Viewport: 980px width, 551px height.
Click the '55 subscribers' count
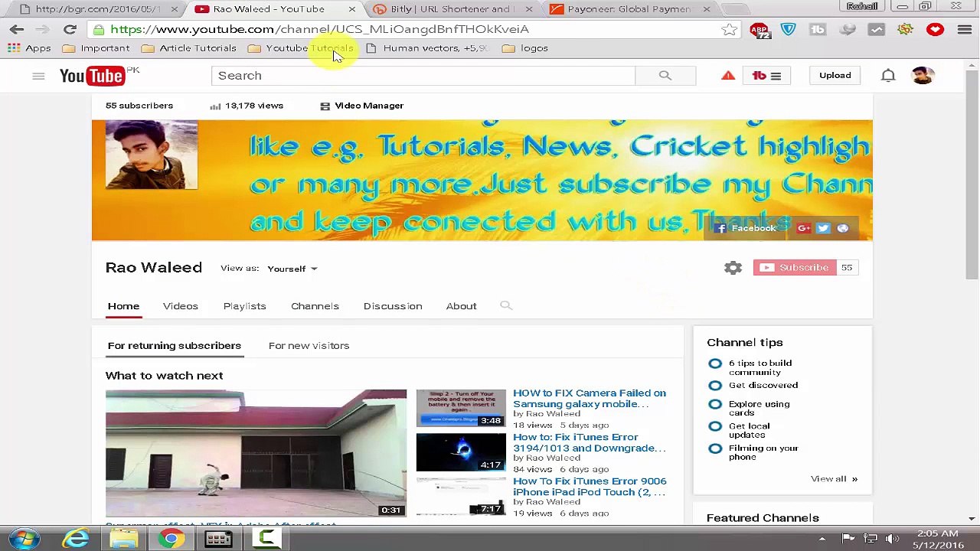(139, 106)
